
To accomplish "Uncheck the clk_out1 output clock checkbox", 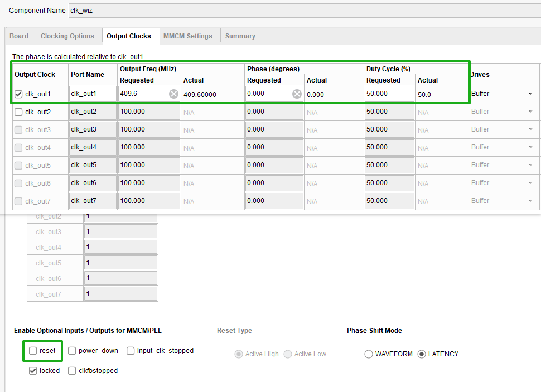I will [x=18, y=94].
